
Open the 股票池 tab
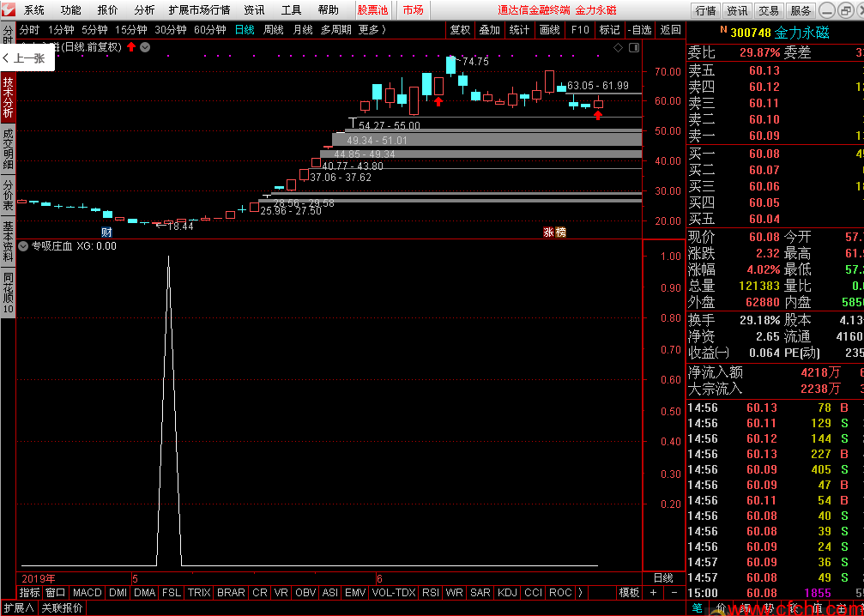372,10
